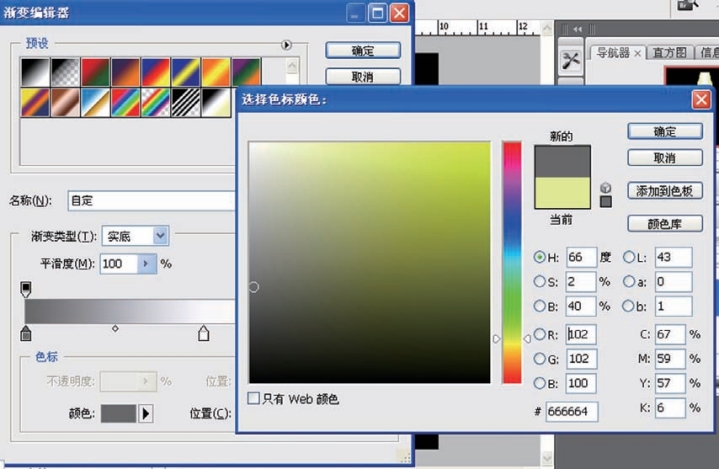The height and width of the screenshot is (469, 719).
Task: Pick the spectrum rainbow gradient preset
Action: click(x=126, y=102)
